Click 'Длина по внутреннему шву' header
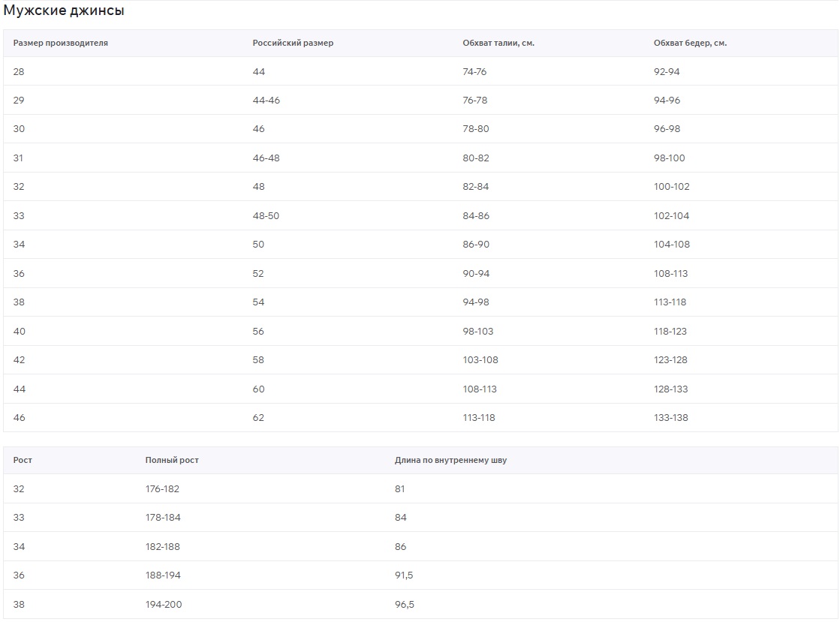 pyautogui.click(x=450, y=460)
